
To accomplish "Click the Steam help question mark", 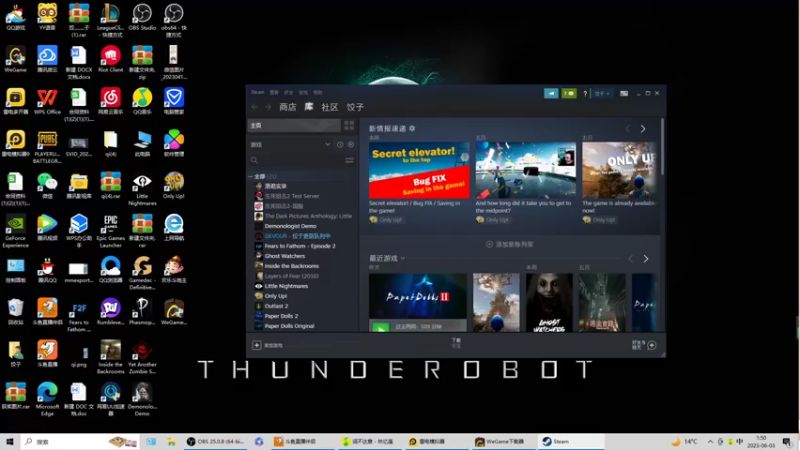I will click(585, 94).
